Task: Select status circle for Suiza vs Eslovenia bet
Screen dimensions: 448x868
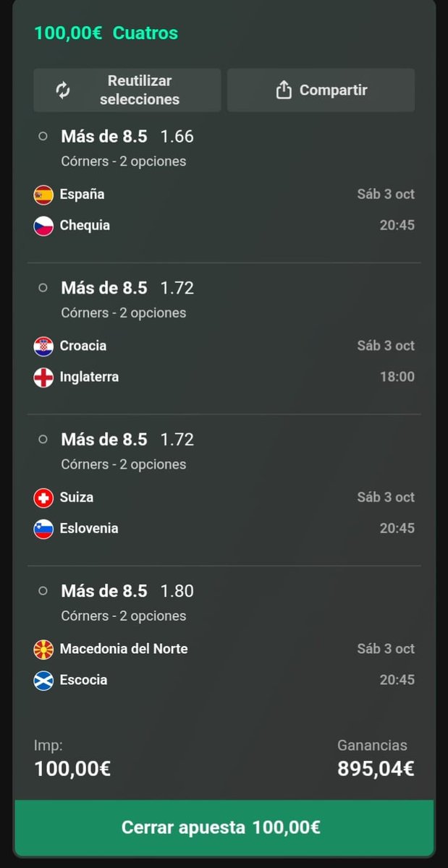Action: click(43, 439)
